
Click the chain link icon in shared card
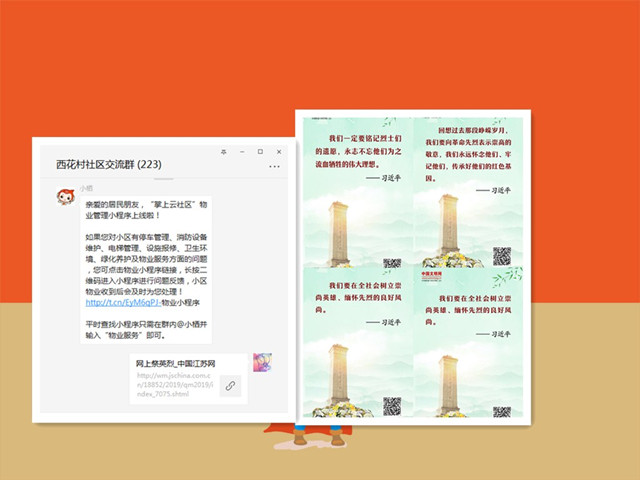coord(230,386)
